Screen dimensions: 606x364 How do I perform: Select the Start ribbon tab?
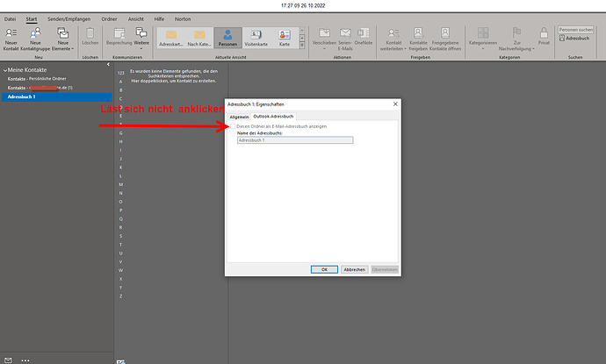pyautogui.click(x=32, y=19)
